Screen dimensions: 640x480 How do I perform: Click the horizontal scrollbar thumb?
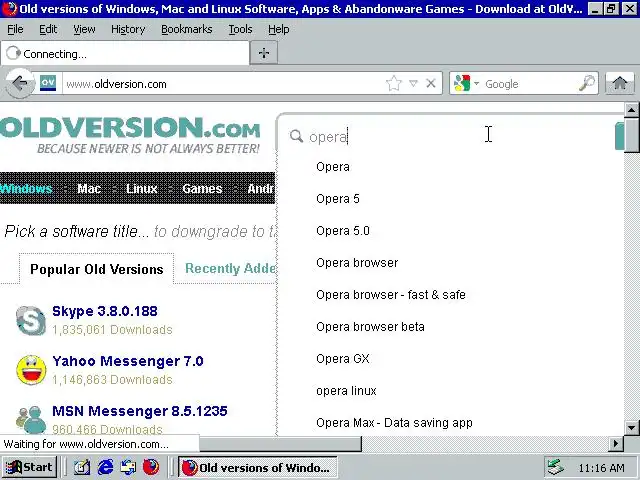(x=280, y=443)
